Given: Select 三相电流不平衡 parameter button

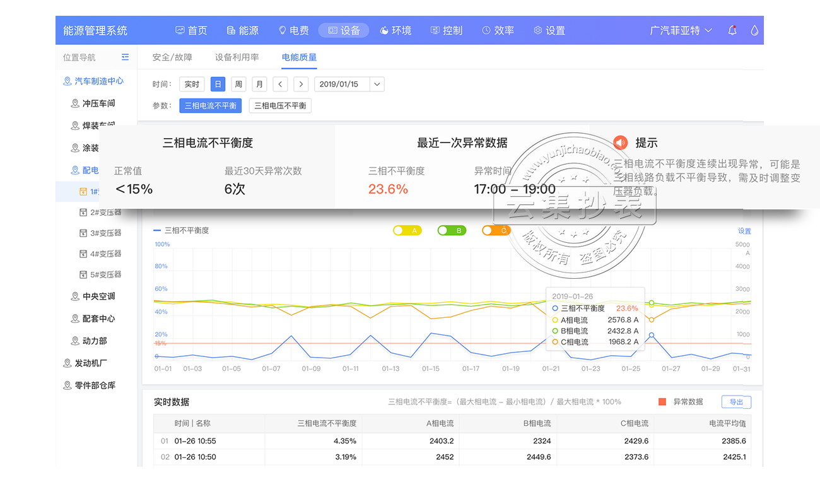Looking at the screenshot, I should [211, 105].
